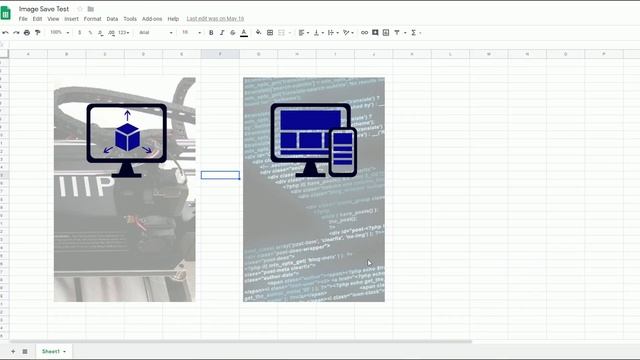Open the more number formats dropdown
Image resolution: width=640 pixels, height=360 pixels.
coord(123,33)
